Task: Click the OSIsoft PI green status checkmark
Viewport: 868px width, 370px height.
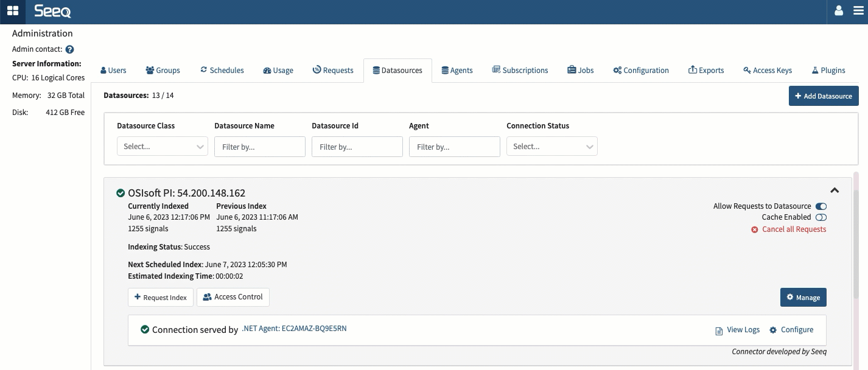Action: click(121, 194)
